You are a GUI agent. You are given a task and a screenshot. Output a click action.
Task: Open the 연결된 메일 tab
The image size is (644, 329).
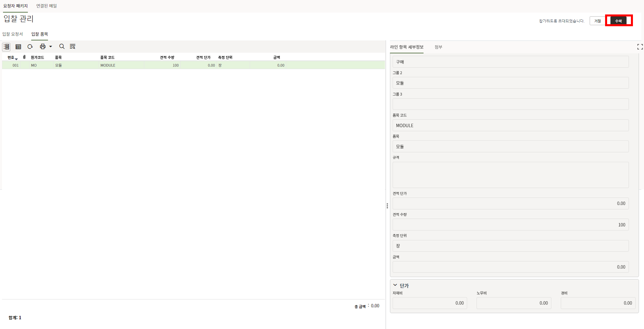click(x=46, y=6)
